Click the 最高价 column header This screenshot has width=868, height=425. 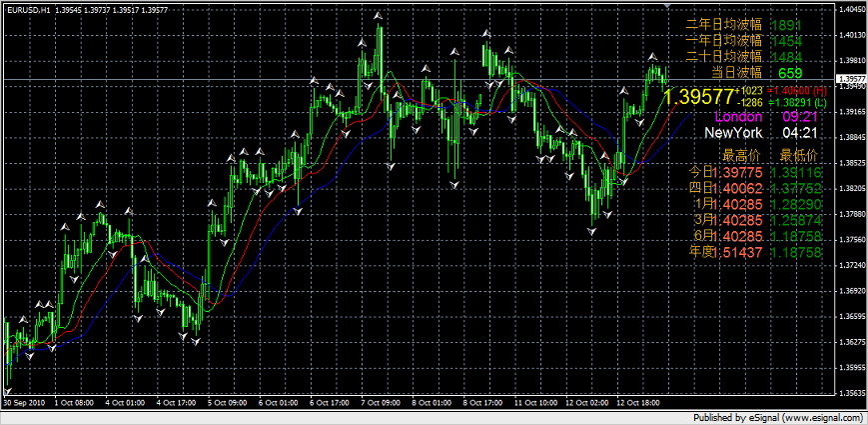pos(741,154)
